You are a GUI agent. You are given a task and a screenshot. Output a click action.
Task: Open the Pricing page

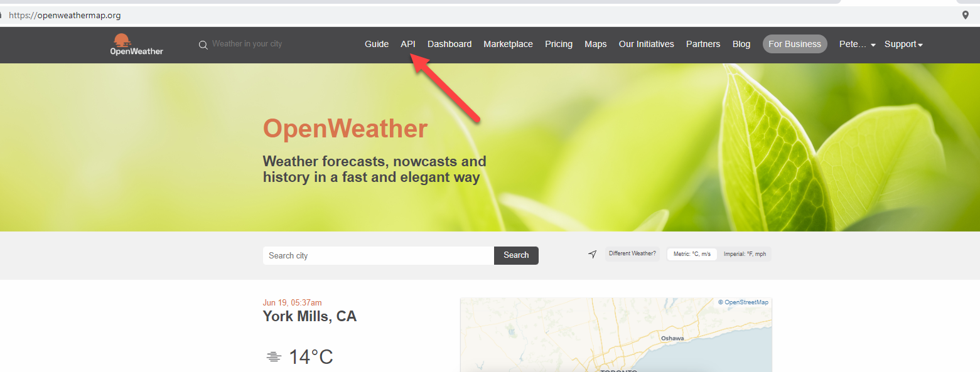pos(559,44)
